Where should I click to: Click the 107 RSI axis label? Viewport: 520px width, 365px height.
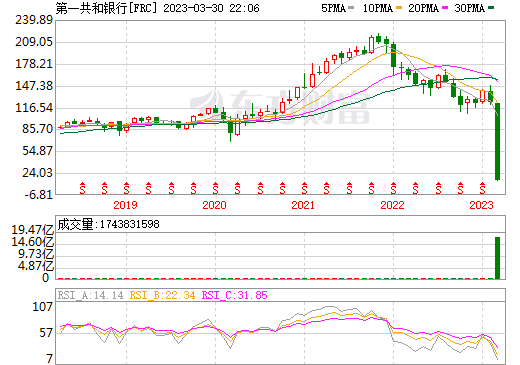(43, 306)
